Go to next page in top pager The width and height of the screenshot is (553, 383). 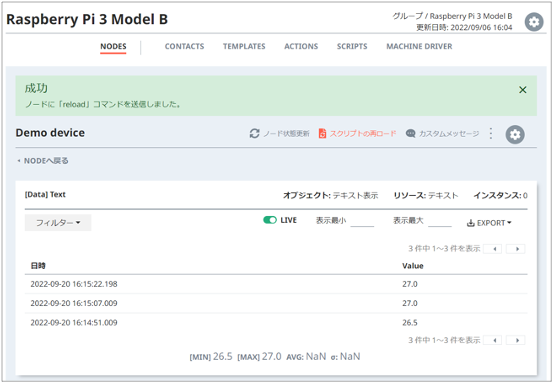click(516, 249)
